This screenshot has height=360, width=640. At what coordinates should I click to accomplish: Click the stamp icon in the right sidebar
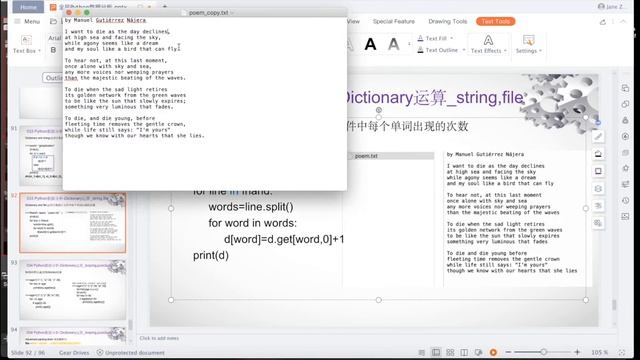625,120
